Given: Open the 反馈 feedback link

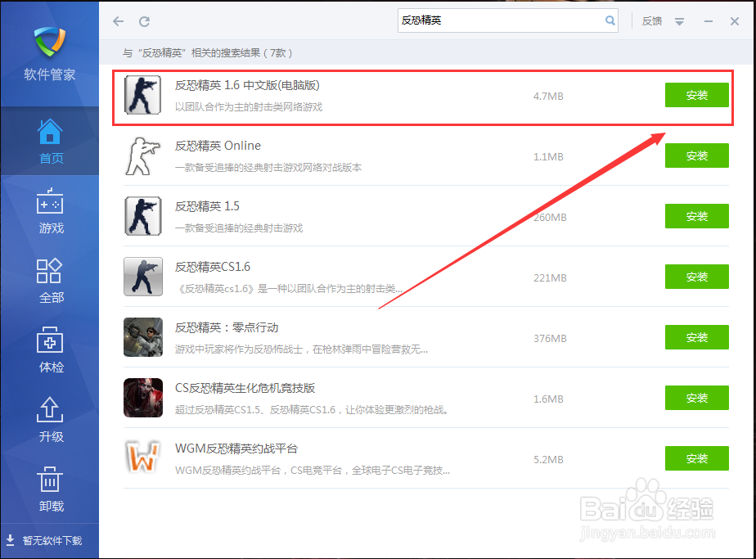Looking at the screenshot, I should (x=652, y=21).
